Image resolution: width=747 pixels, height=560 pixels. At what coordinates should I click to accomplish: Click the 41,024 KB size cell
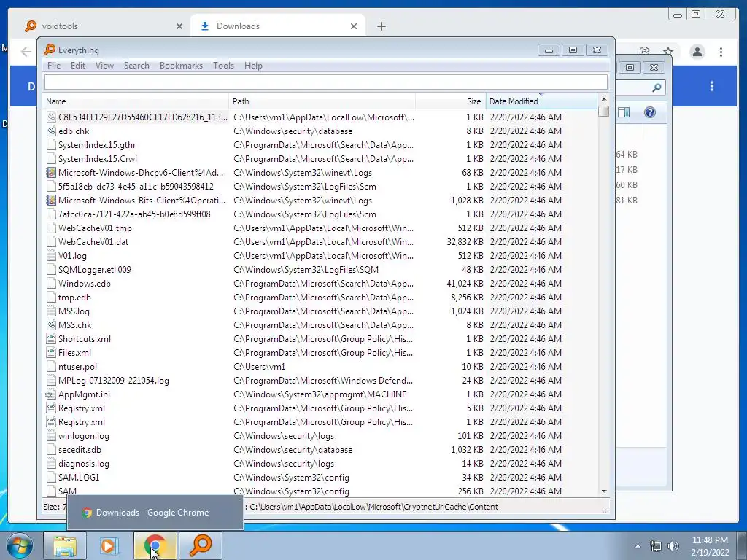tap(465, 284)
